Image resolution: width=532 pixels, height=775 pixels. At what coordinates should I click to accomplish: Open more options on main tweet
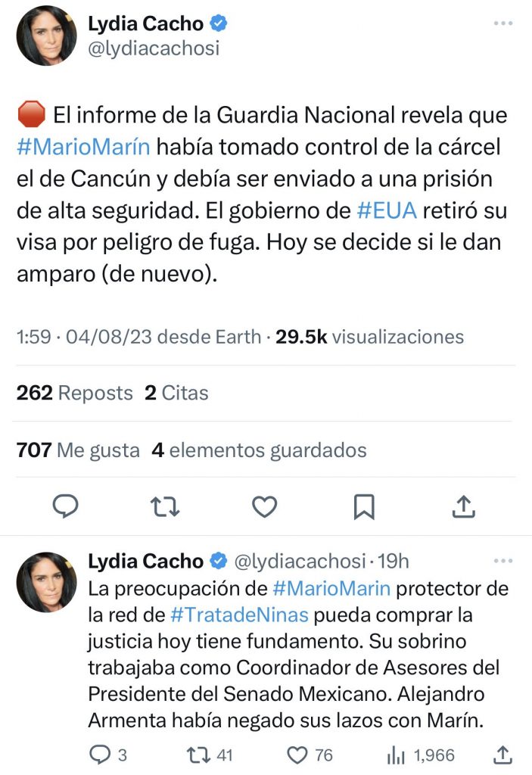point(503,23)
